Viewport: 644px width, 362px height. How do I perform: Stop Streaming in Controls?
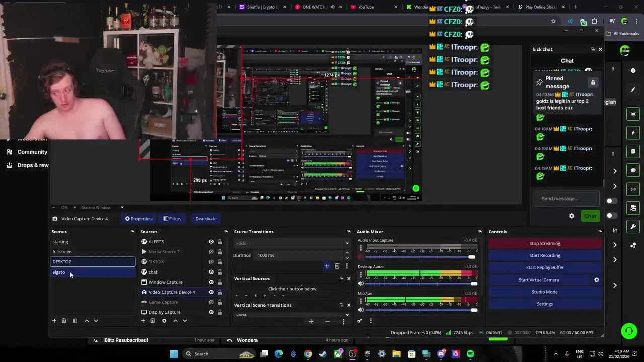click(x=545, y=243)
